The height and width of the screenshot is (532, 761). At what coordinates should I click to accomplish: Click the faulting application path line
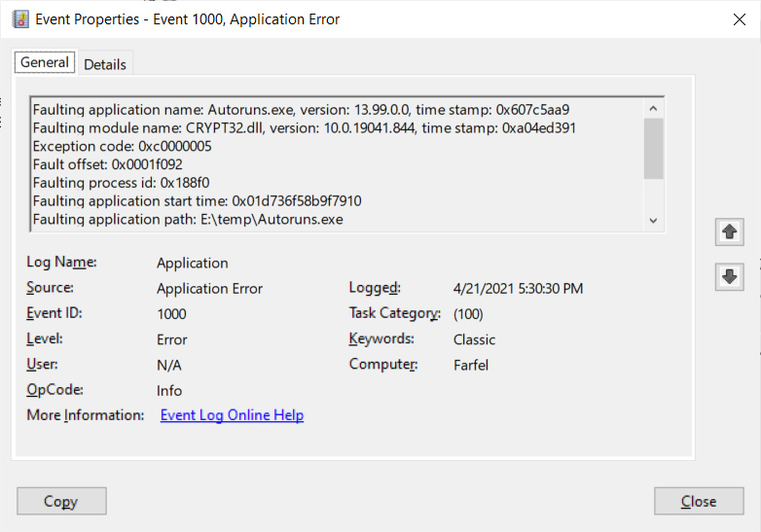pyautogui.click(x=188, y=219)
